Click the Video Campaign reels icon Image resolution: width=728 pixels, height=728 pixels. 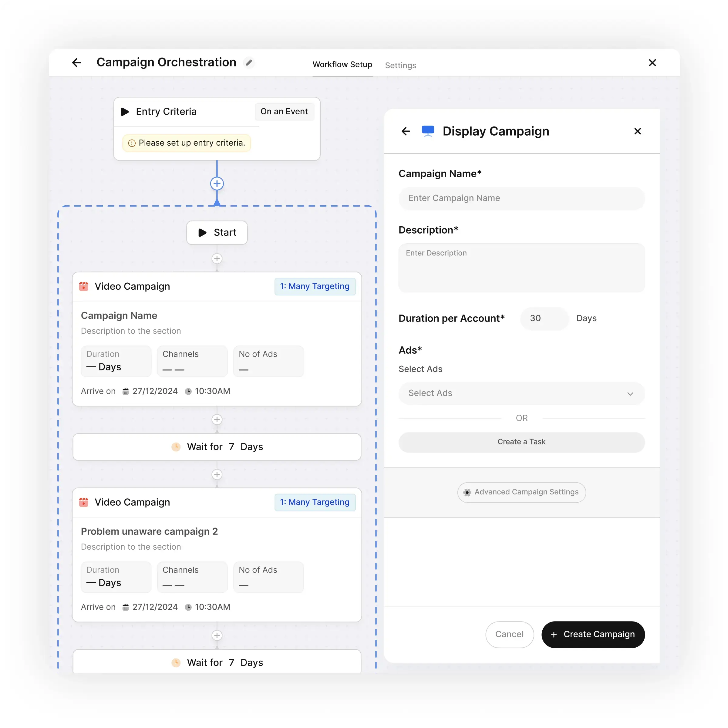click(x=84, y=286)
